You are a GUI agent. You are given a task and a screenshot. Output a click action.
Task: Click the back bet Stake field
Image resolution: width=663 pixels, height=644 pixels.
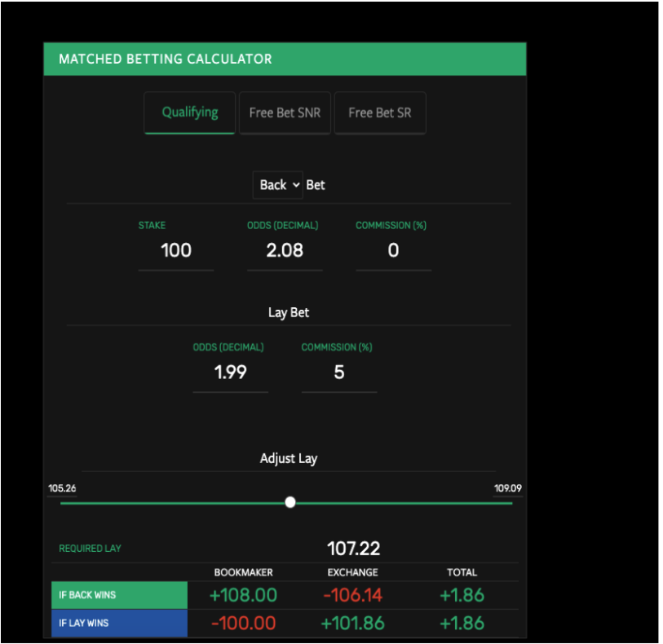pos(176,250)
